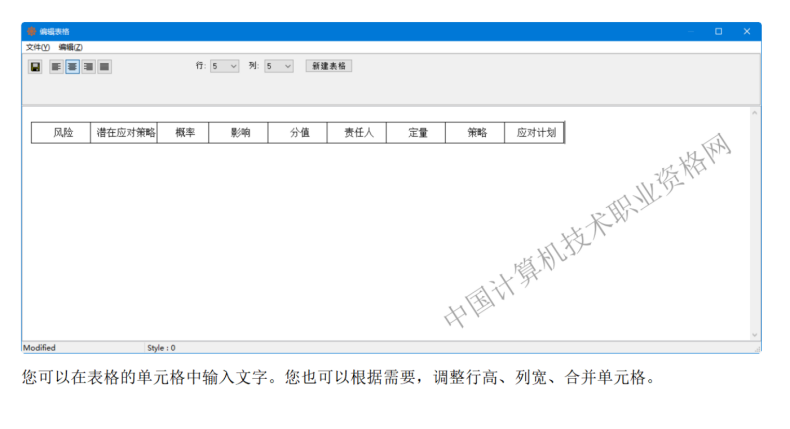The image size is (790, 429).
Task: Click the Modified status bar text
Action: tap(39, 348)
